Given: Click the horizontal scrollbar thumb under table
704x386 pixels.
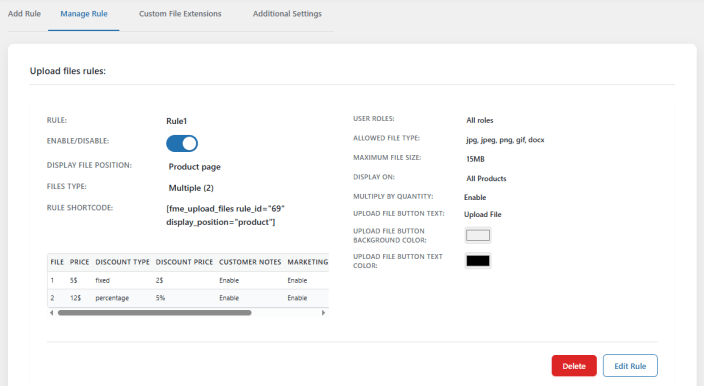Looking at the screenshot, I should tap(154, 313).
